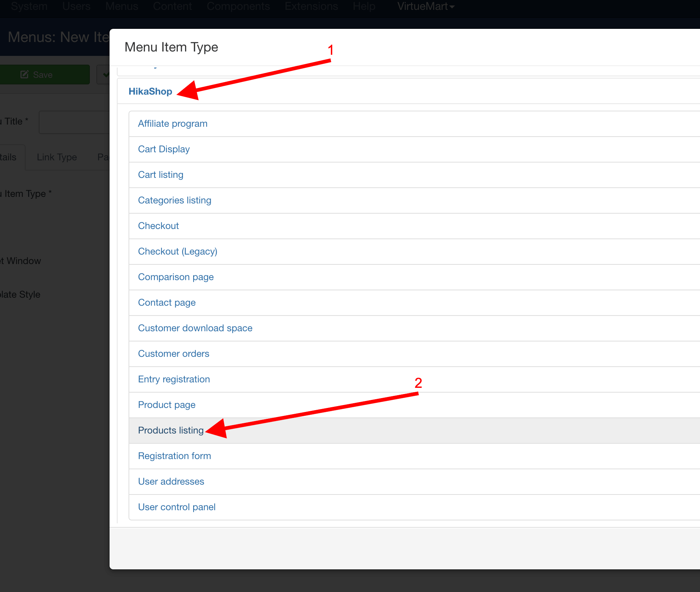Open the Extensions menu
700x592 pixels.
(311, 6)
